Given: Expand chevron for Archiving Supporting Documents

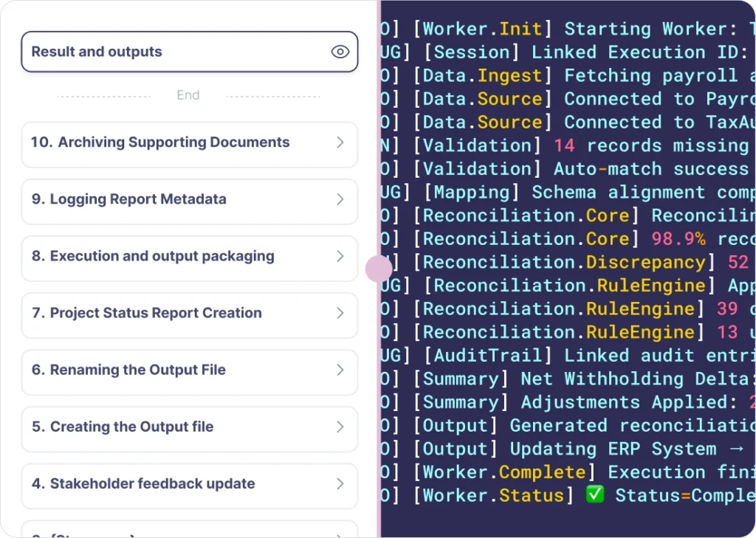Looking at the screenshot, I should click(x=340, y=142).
